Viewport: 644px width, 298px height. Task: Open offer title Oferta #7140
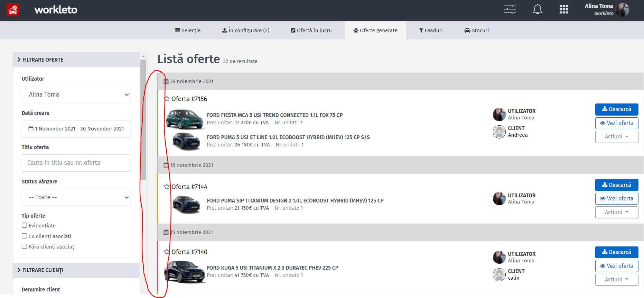click(x=189, y=252)
